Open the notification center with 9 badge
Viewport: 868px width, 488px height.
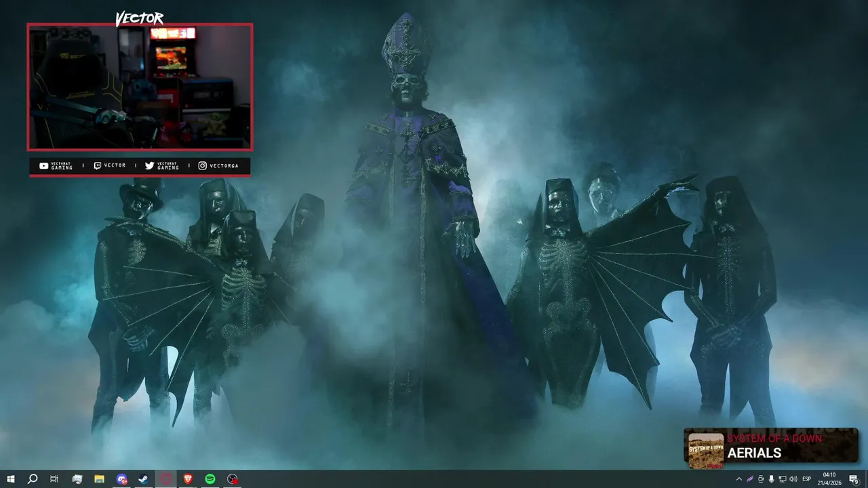pyautogui.click(x=854, y=479)
